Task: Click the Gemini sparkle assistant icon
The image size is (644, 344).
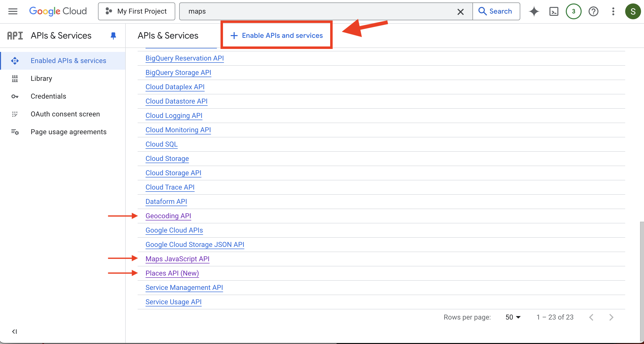Action: [x=534, y=11]
